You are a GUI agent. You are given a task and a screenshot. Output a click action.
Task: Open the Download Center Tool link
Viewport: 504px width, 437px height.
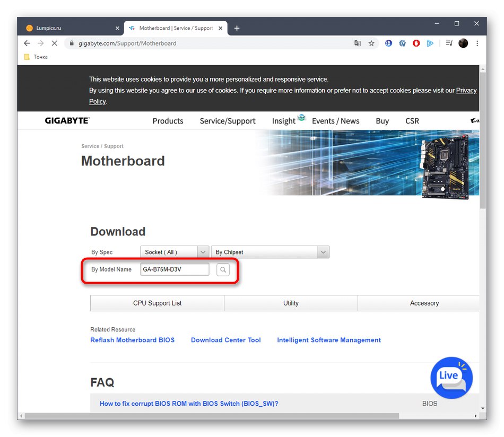(x=225, y=340)
